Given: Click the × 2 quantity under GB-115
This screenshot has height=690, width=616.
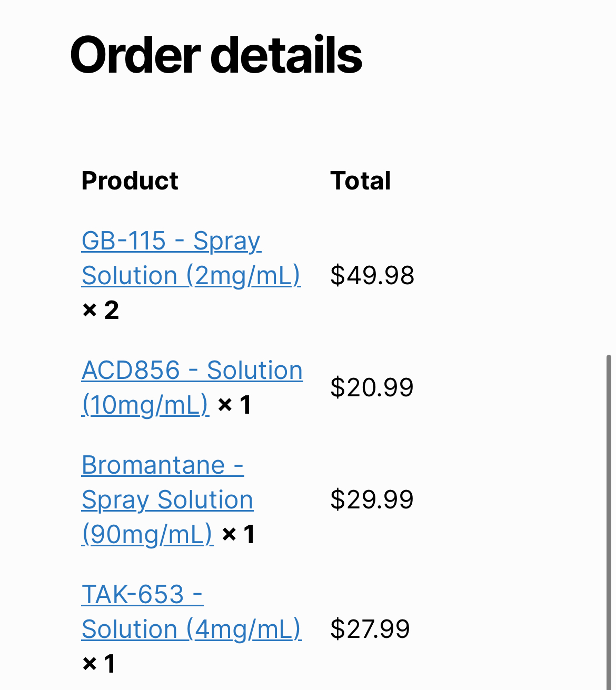Looking at the screenshot, I should coord(101,310).
